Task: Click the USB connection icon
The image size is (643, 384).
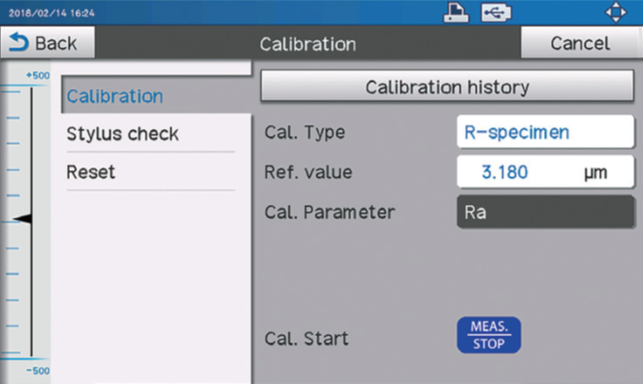Action: tap(496, 13)
